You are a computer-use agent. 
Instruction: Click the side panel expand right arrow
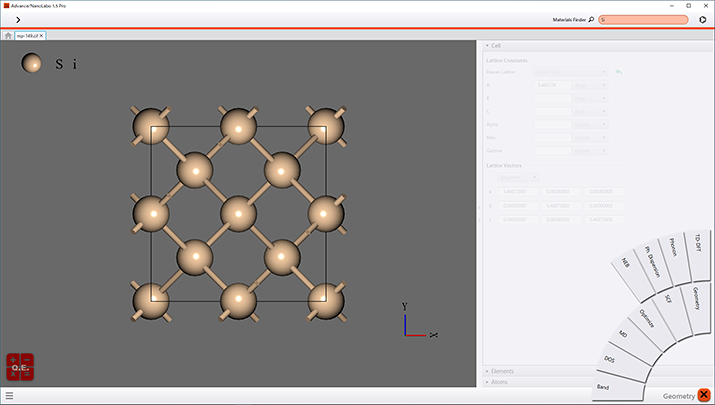click(x=479, y=220)
